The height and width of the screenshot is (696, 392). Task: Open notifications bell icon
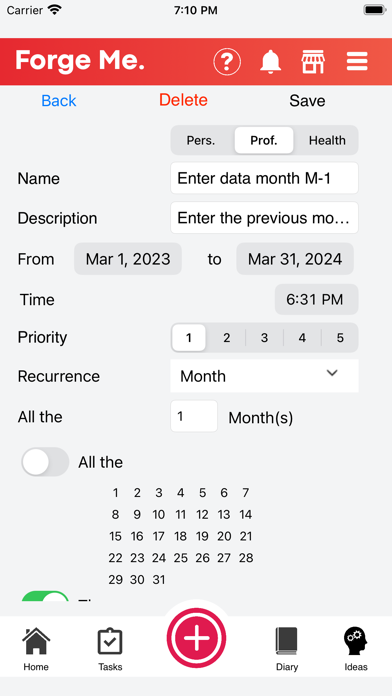[270, 62]
